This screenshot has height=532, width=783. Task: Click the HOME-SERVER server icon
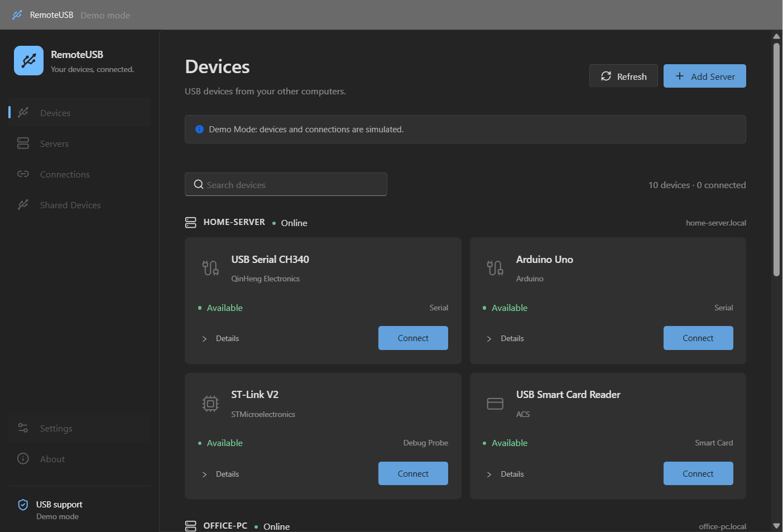[191, 223]
